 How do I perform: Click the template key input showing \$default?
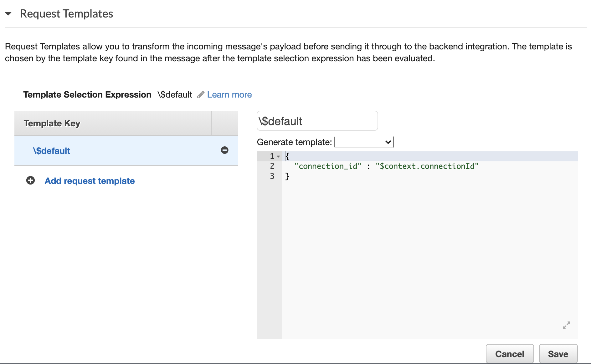coord(317,121)
